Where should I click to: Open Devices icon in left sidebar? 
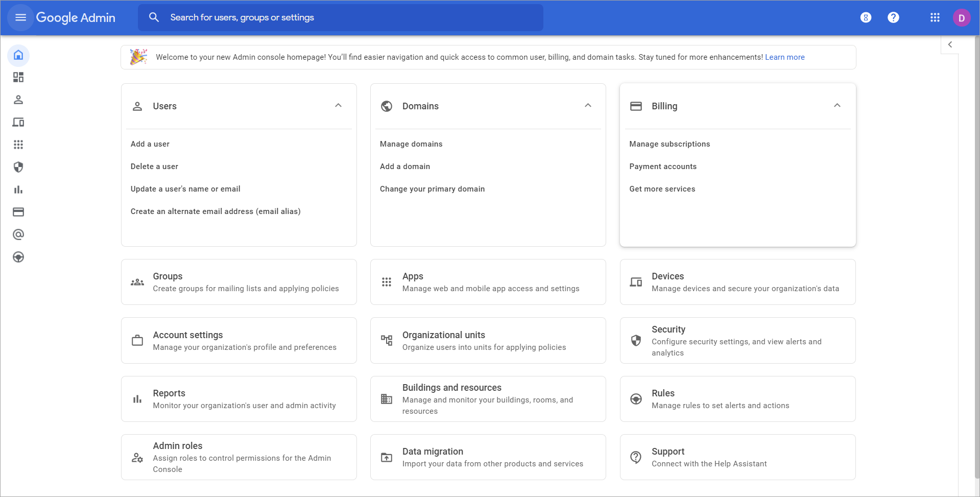(x=18, y=122)
